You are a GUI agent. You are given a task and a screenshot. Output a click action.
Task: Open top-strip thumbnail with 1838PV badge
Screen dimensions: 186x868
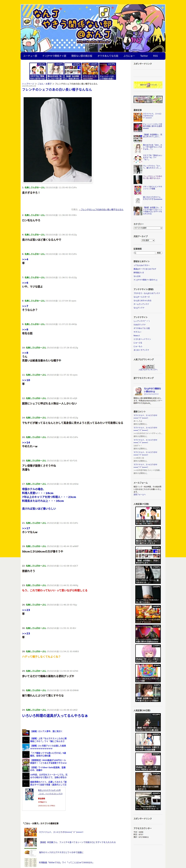coord(73,71)
